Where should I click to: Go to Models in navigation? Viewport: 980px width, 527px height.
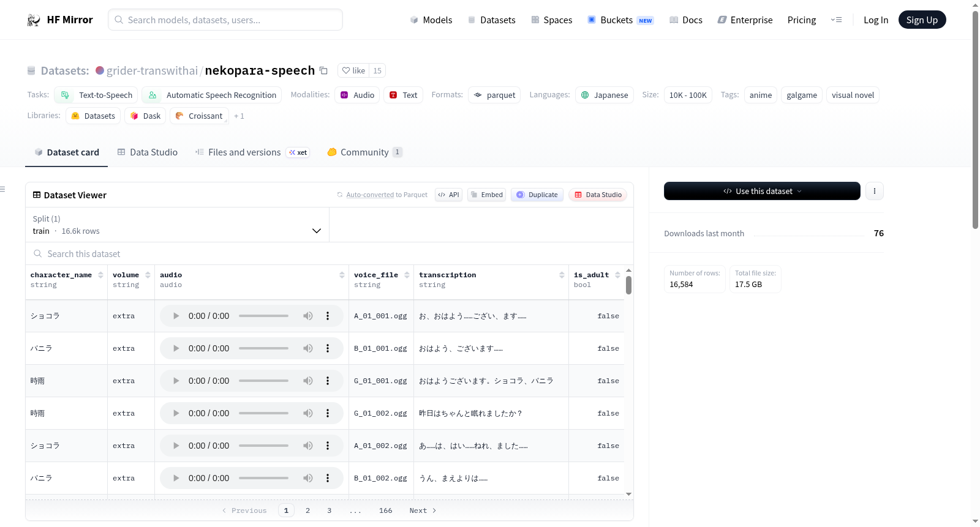pyautogui.click(x=431, y=20)
